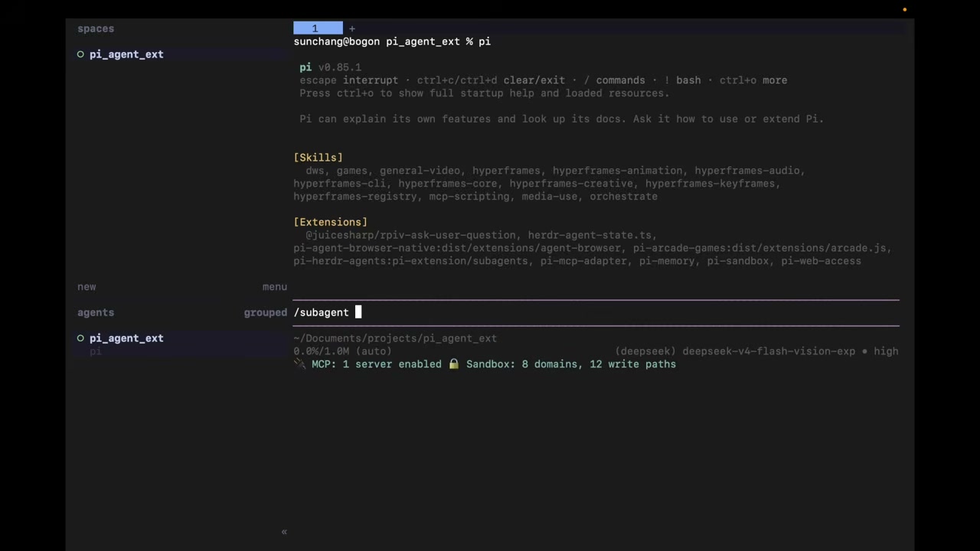Open a new tab with the plus icon
Image resolution: width=980 pixels, height=551 pixels.
pyautogui.click(x=352, y=28)
